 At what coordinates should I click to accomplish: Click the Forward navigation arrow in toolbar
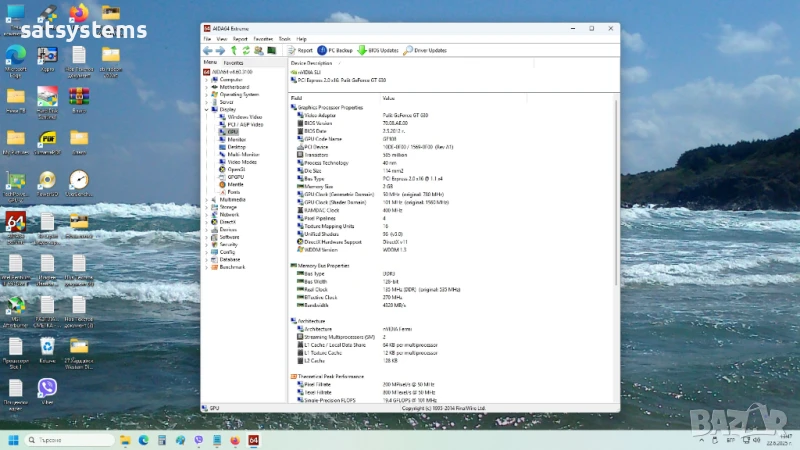pos(220,50)
